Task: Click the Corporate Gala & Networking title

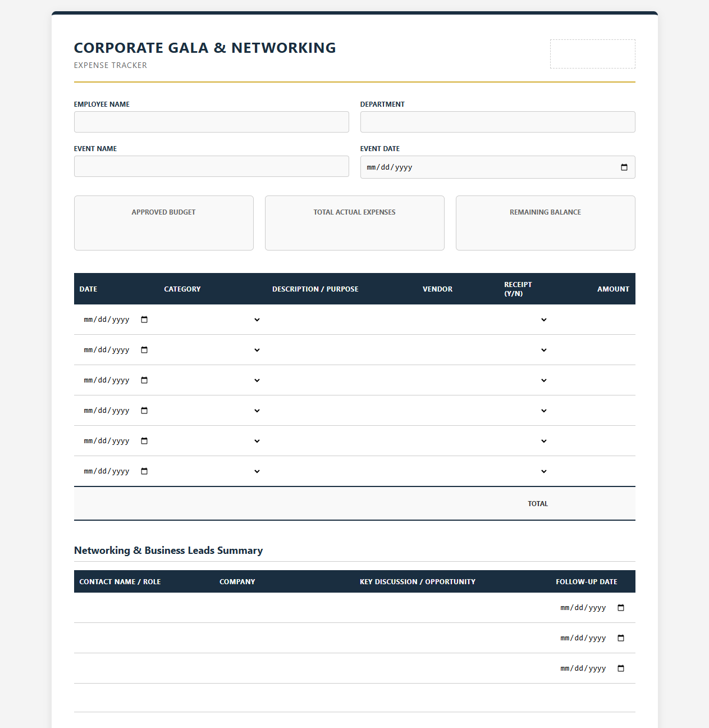Action: [x=205, y=48]
